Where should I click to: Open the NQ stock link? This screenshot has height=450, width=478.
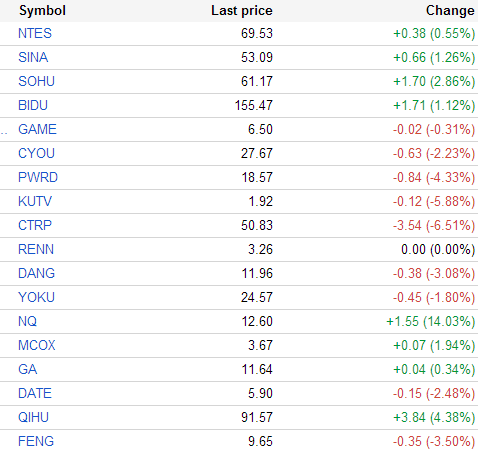[27, 321]
